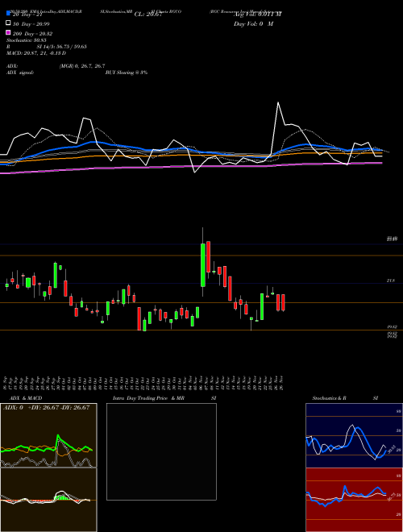
Task: Click the 'ADX: 0 +DY: 26.67 -DY: 26.67' header
Action: point(47,408)
